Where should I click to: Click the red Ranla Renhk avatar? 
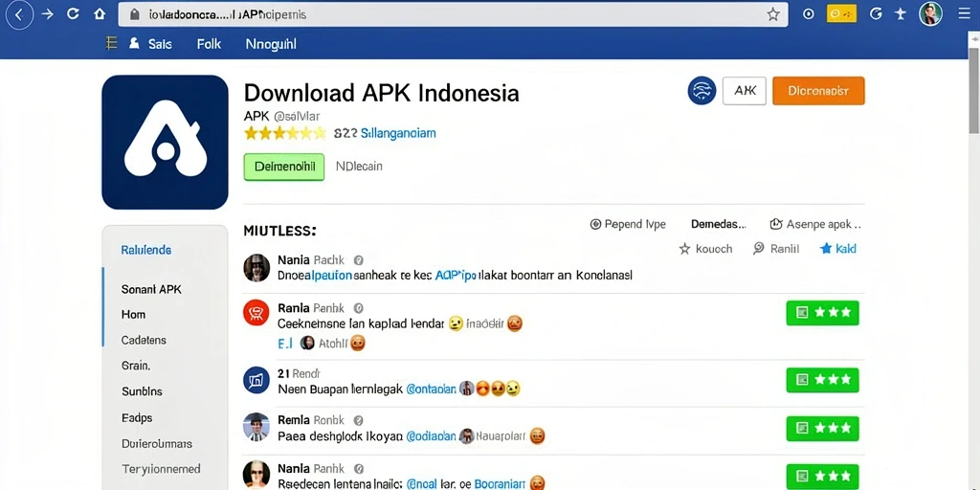(x=256, y=313)
